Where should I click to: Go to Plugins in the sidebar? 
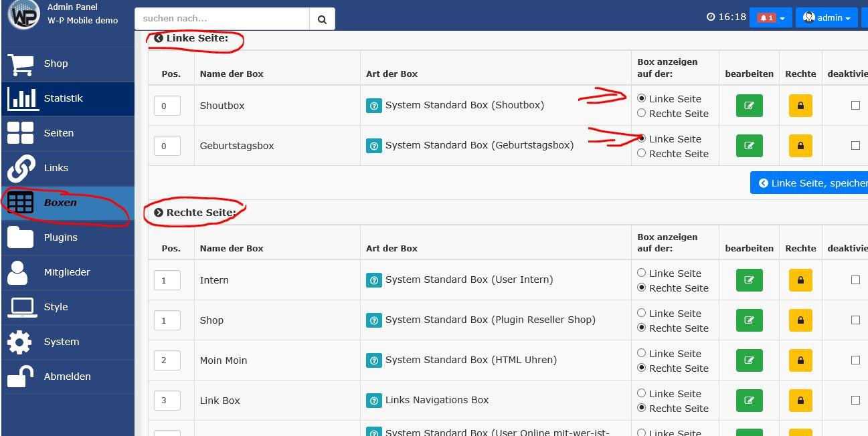pos(60,237)
